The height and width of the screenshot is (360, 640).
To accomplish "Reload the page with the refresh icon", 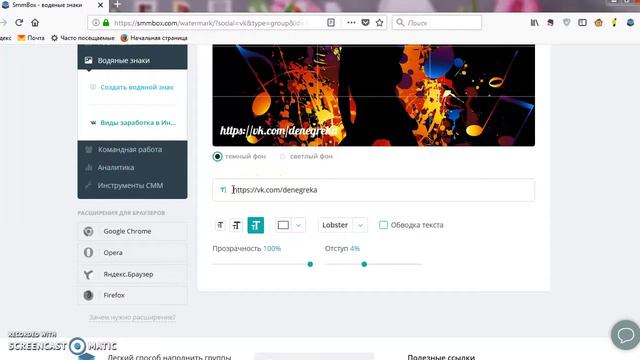I will pos(19,23).
